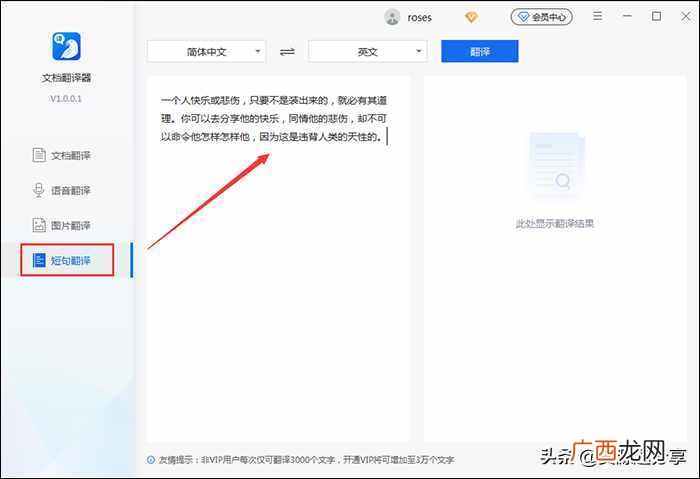Click the 此处显示翻译结果 placeholder text
Viewport: 700px width, 479px height.
pos(555,223)
